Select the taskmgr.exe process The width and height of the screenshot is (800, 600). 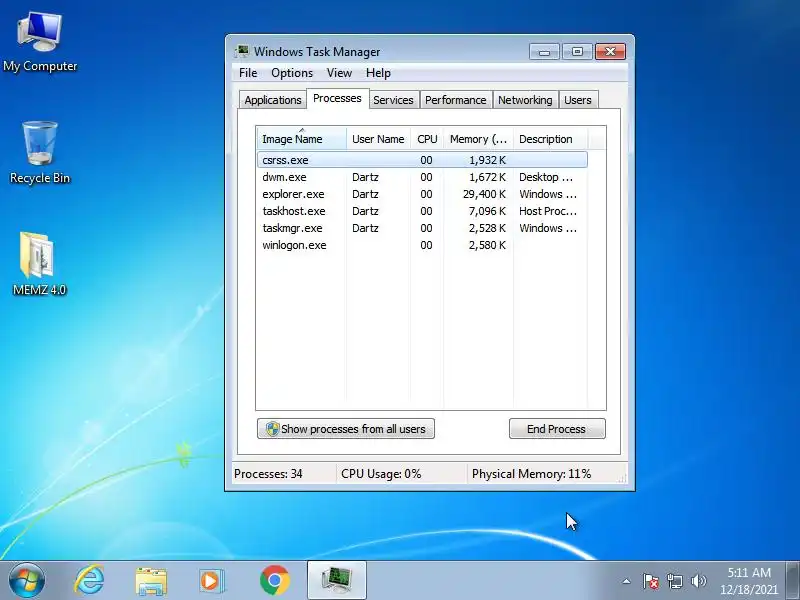pos(422,228)
